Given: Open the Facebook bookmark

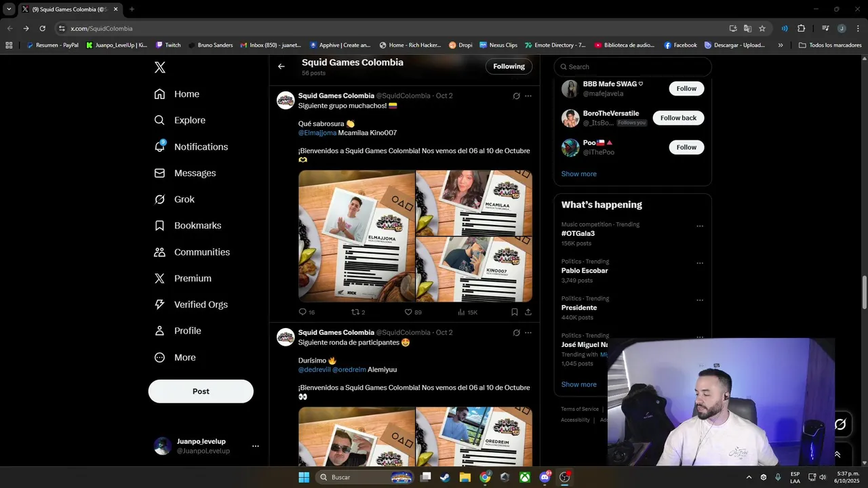Looking at the screenshot, I should [680, 45].
